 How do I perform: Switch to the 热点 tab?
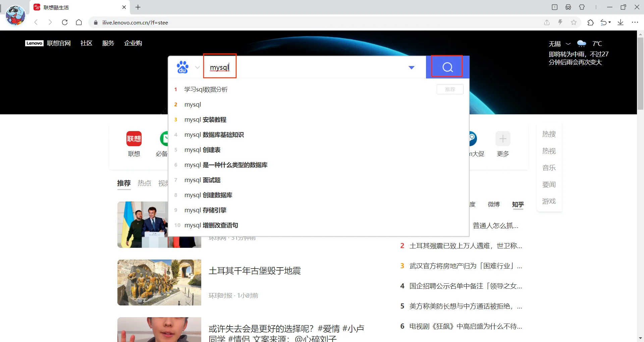point(144,183)
